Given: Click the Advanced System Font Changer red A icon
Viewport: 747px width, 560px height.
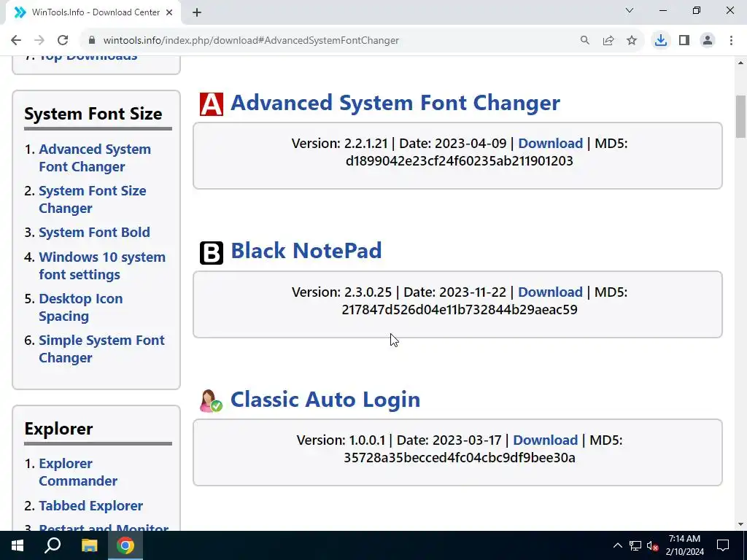Looking at the screenshot, I should tap(211, 104).
